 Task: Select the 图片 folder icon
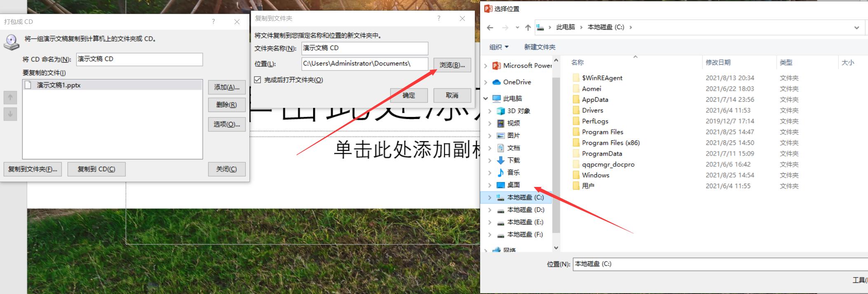tap(501, 135)
